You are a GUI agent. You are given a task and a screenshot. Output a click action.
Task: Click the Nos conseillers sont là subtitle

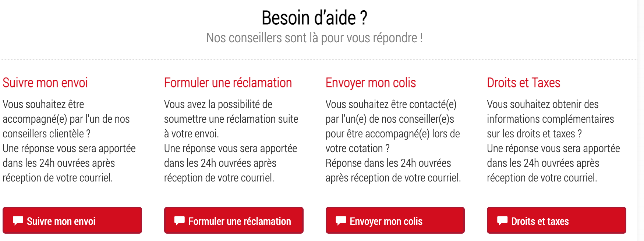pos(314,38)
